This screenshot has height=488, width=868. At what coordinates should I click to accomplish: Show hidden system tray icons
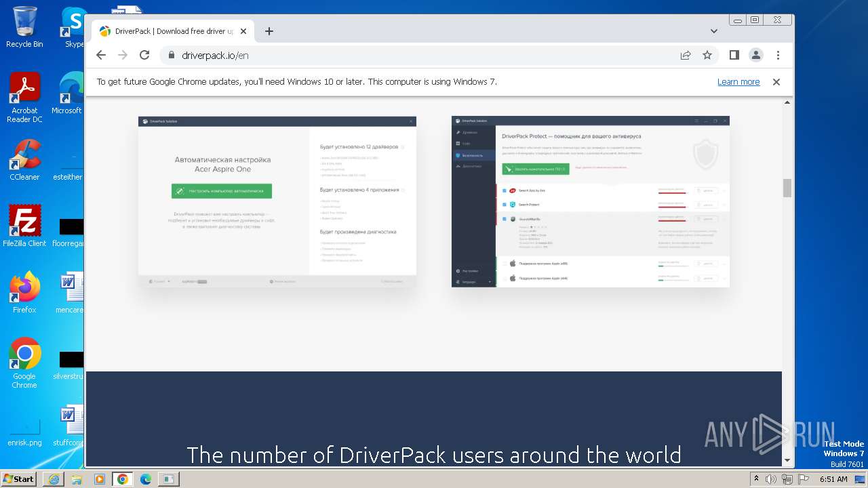pyautogui.click(x=756, y=479)
